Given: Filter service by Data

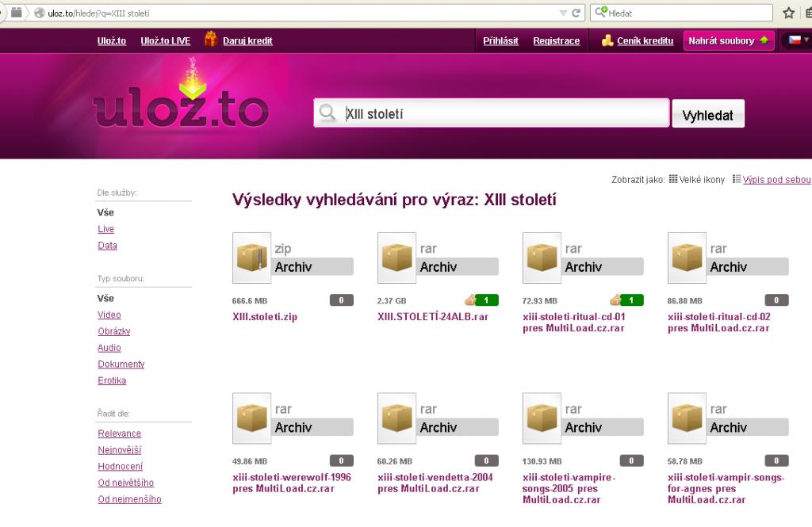Looking at the screenshot, I should click(x=108, y=246).
